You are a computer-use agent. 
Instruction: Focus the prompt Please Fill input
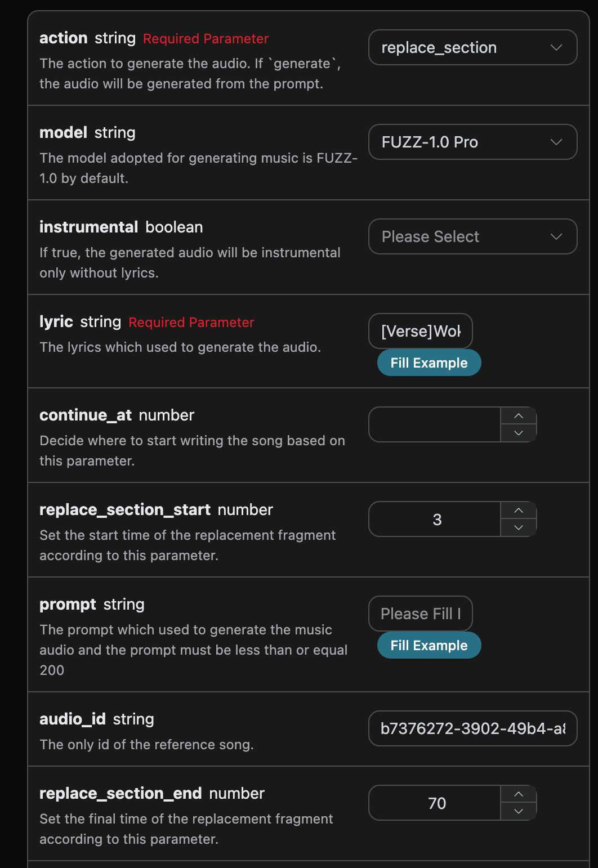[421, 614]
